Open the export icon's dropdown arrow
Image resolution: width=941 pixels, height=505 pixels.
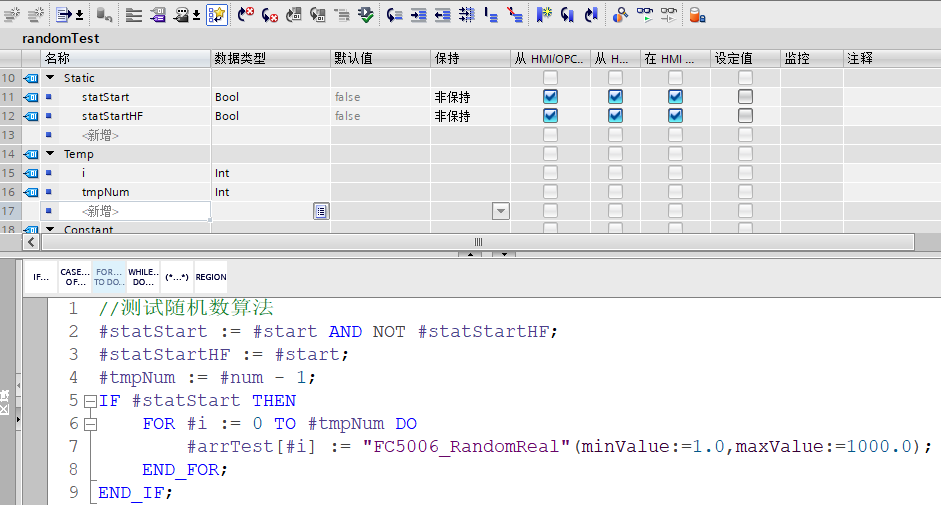[79, 16]
